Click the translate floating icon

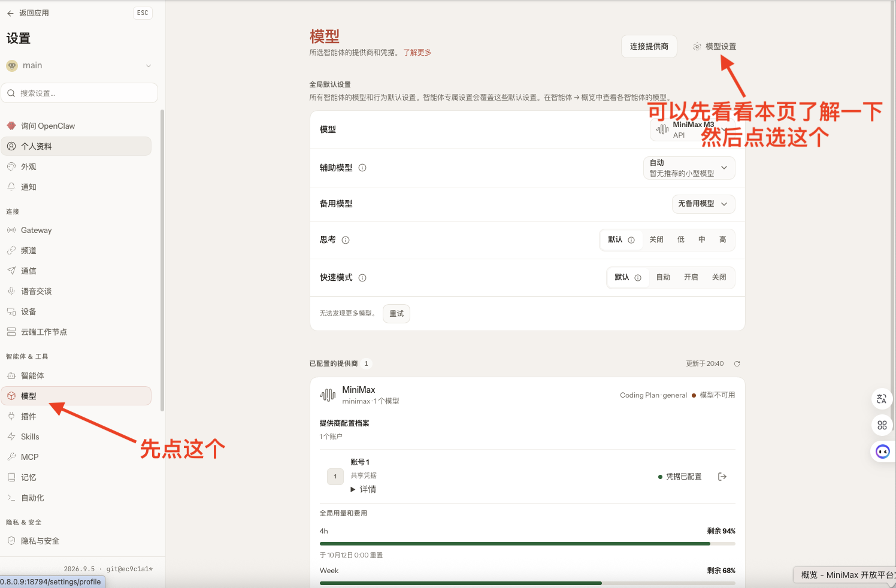[x=882, y=399]
